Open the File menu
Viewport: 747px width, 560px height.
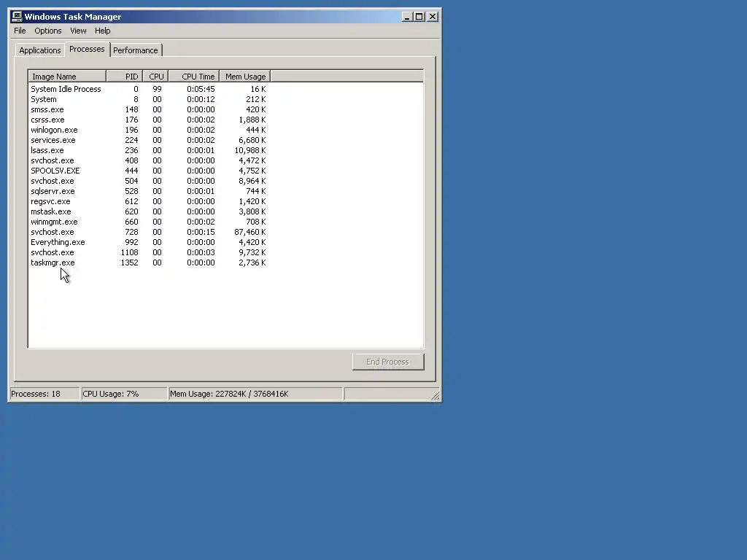(20, 31)
